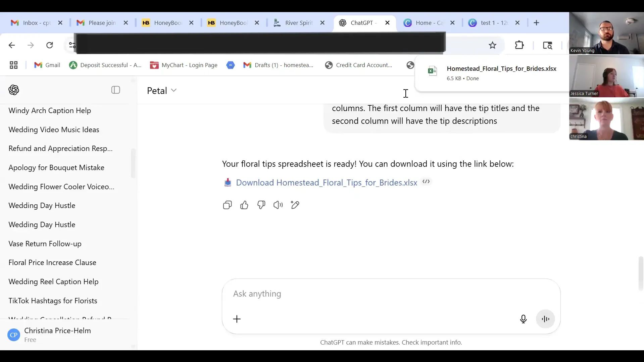Open the Wedding Video Music Ideas chat
This screenshot has height=362, width=644.
[x=54, y=130]
